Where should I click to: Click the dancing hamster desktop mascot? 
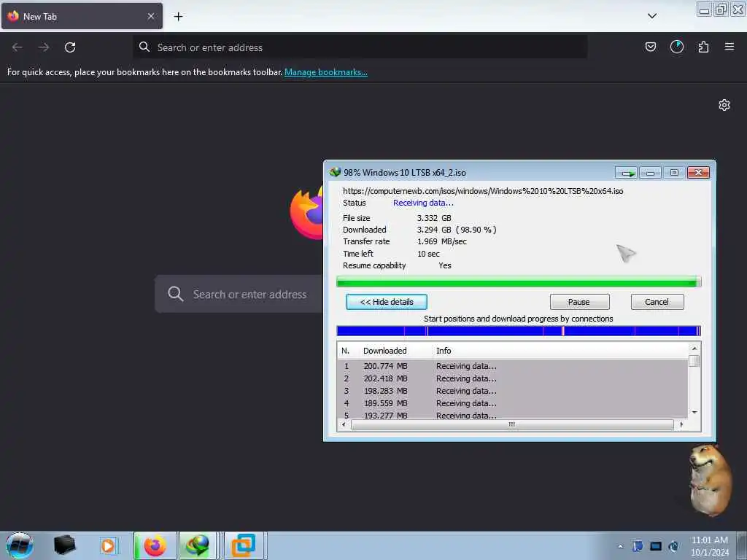click(x=710, y=480)
